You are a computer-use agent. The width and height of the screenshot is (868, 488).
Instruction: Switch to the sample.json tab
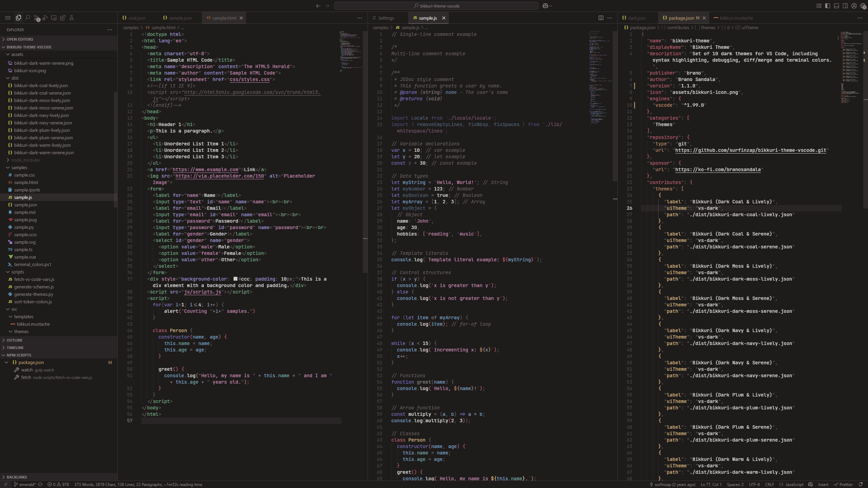point(180,18)
